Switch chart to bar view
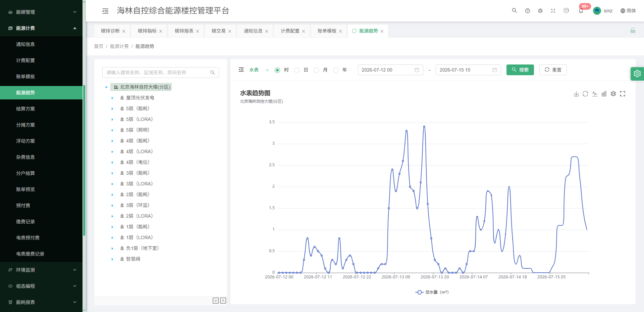This screenshot has height=312, width=644. coord(604,94)
